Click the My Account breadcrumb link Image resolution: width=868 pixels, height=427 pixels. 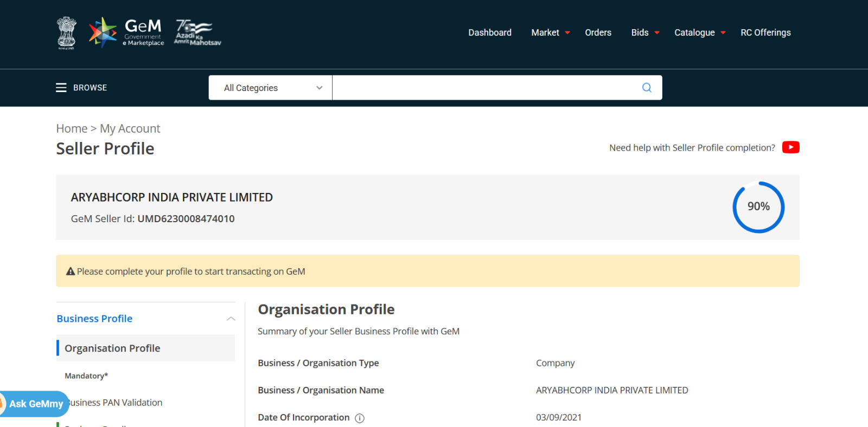point(130,128)
